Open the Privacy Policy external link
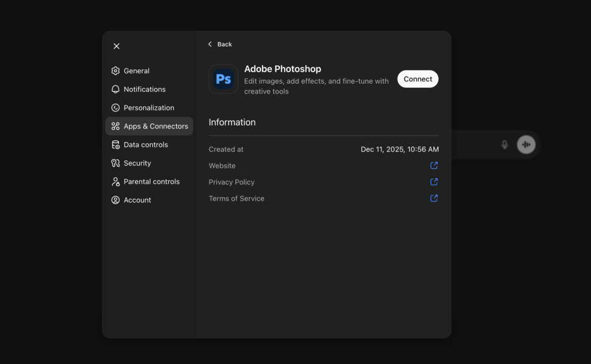 click(434, 182)
